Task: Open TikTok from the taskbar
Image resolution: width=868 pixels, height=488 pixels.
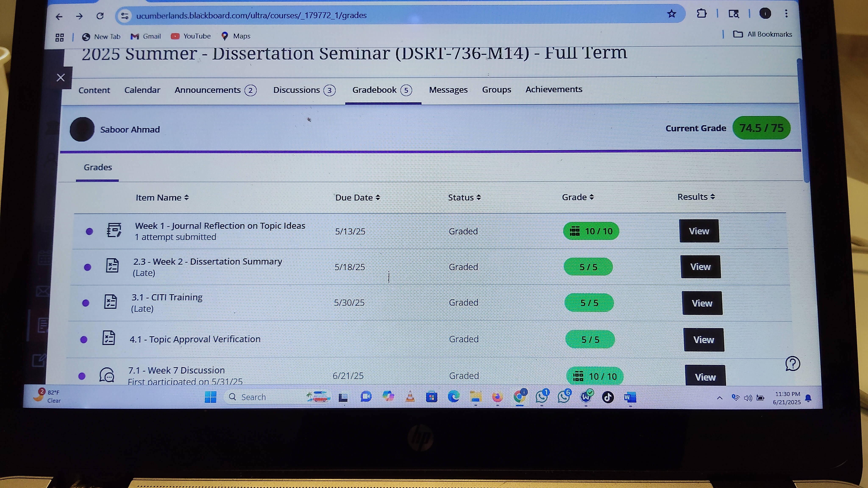Action: click(608, 397)
